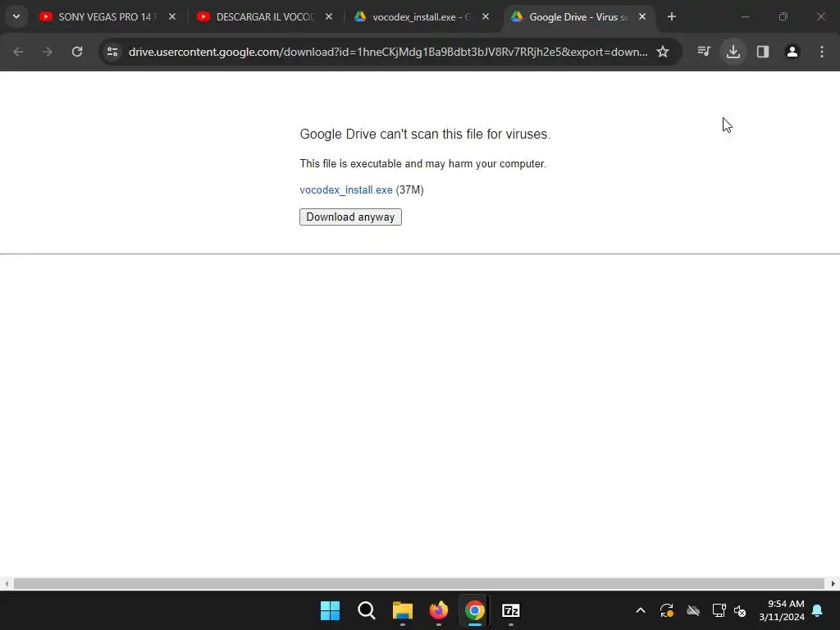Open OneDrive cloud tray icon
840x630 pixels.
pos(693,610)
